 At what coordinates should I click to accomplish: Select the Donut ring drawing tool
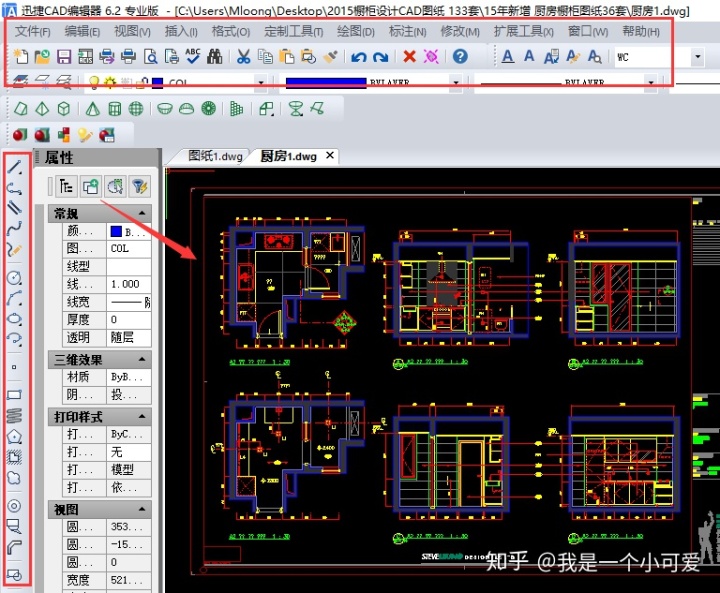coord(14,506)
